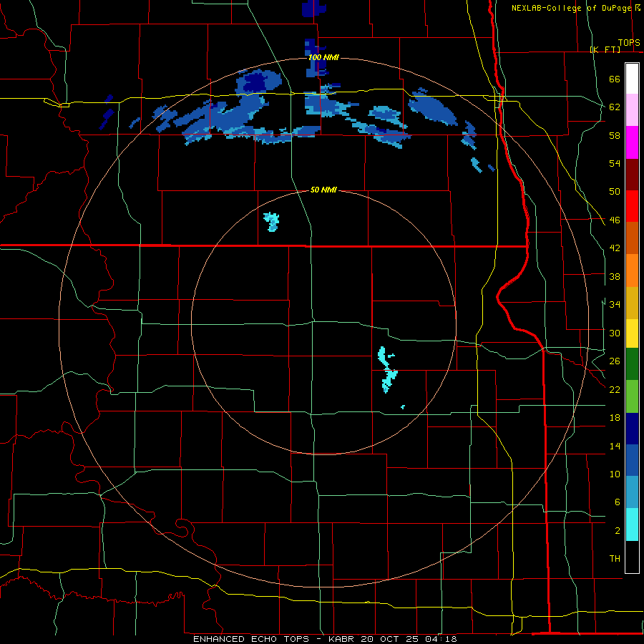
Task: Click the medium blue swatch between 10 and 14
Action: click(x=632, y=460)
